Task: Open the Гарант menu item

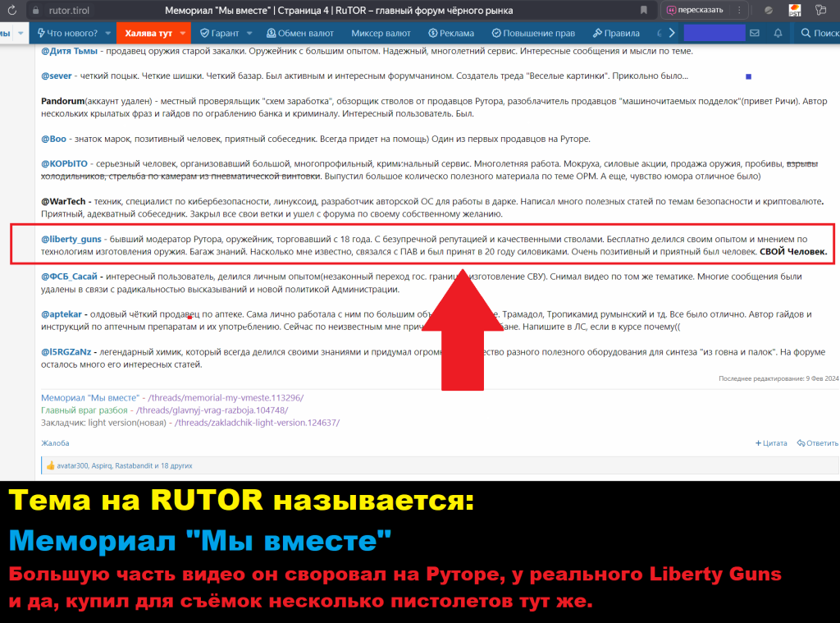Action: [219, 33]
